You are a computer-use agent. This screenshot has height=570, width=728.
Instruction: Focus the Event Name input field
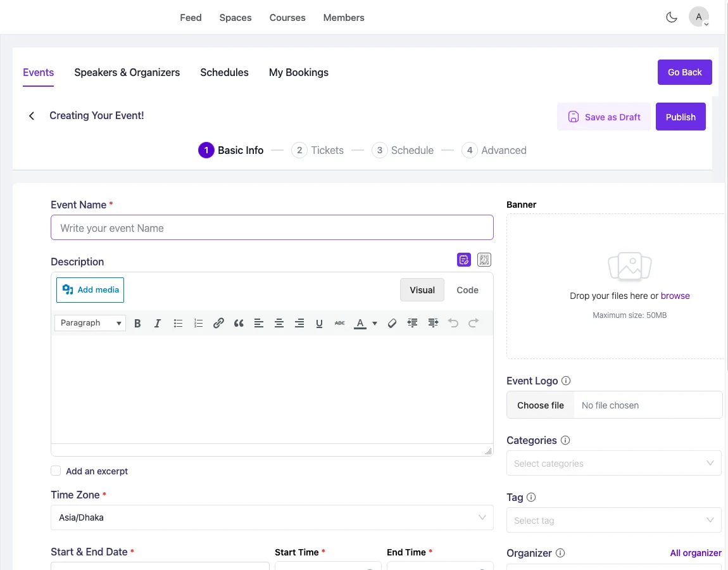pos(272,227)
